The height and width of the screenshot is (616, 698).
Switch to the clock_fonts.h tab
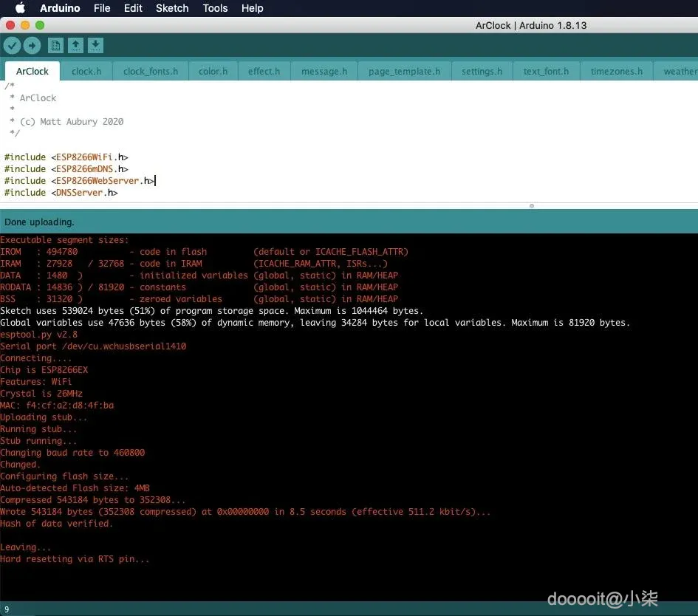151,71
